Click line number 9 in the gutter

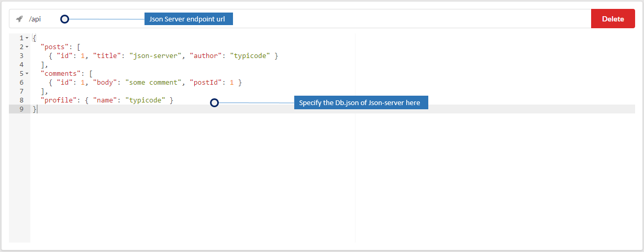[x=21, y=109]
